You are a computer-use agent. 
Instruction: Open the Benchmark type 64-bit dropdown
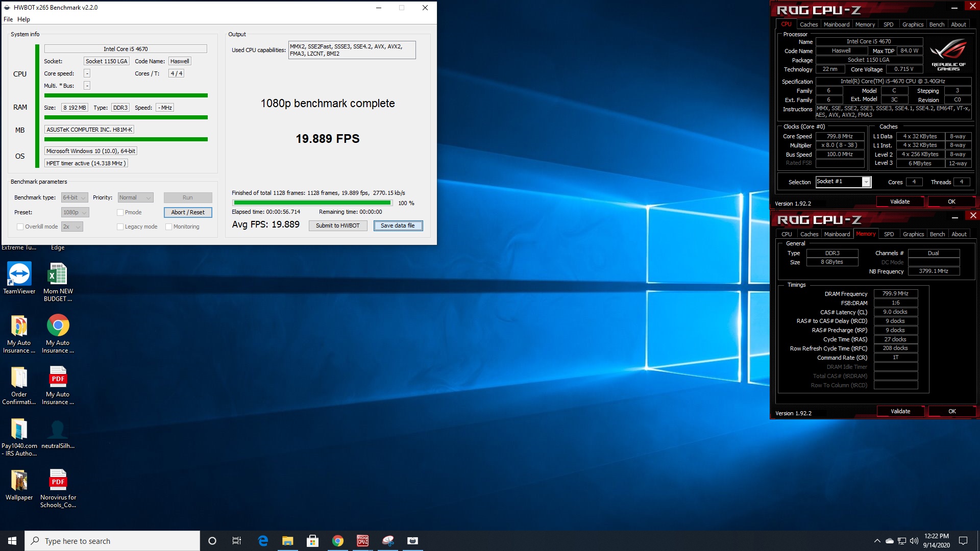[75, 197]
